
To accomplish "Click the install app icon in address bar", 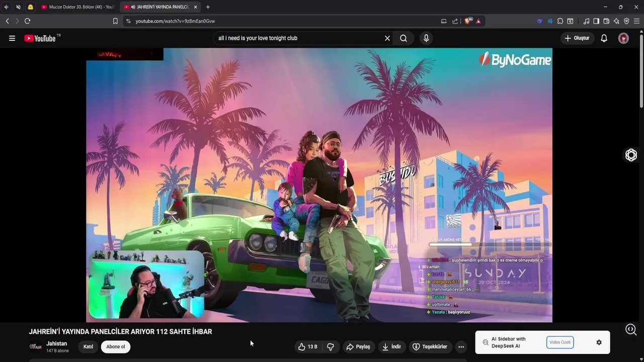I will tap(444, 21).
